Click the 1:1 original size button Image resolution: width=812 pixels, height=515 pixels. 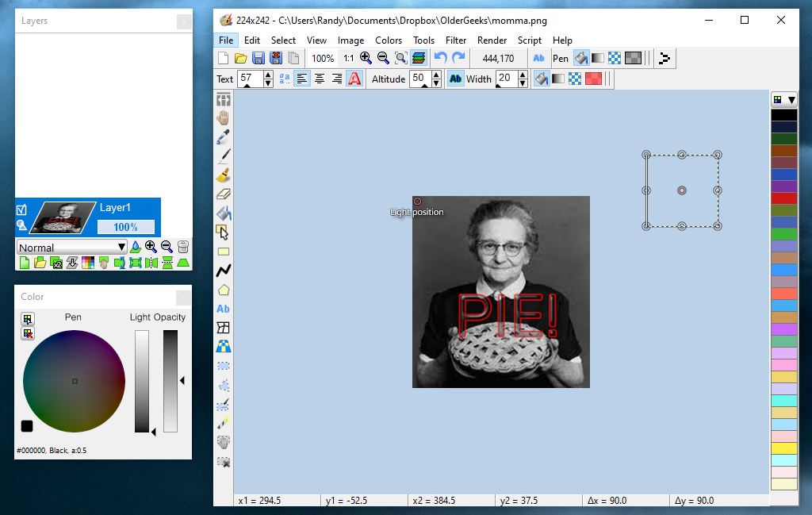[x=349, y=58]
